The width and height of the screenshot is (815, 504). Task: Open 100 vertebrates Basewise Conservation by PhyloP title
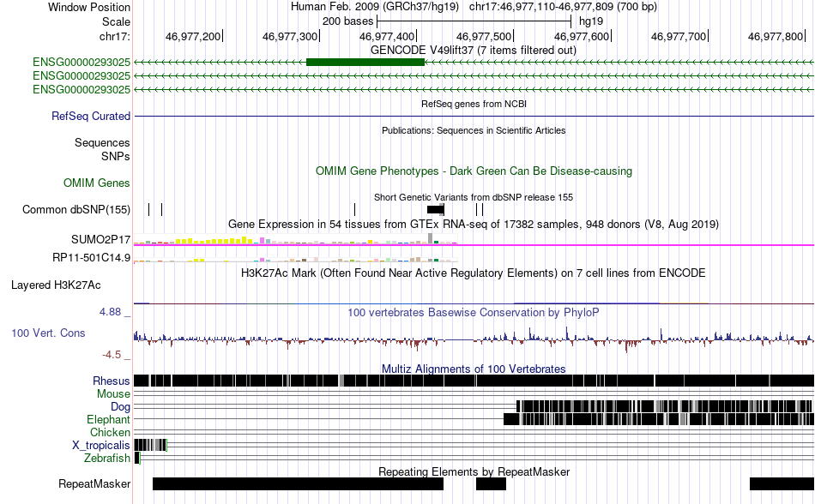click(474, 313)
